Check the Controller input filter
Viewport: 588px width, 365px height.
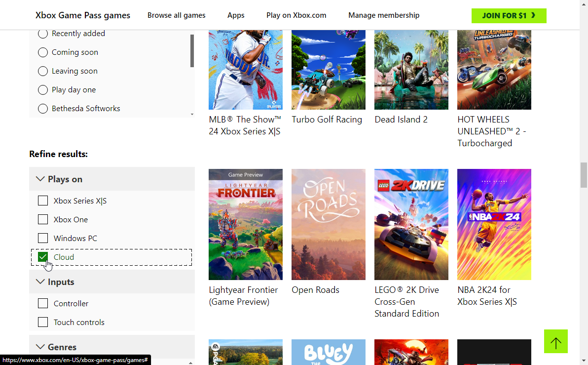tap(42, 303)
